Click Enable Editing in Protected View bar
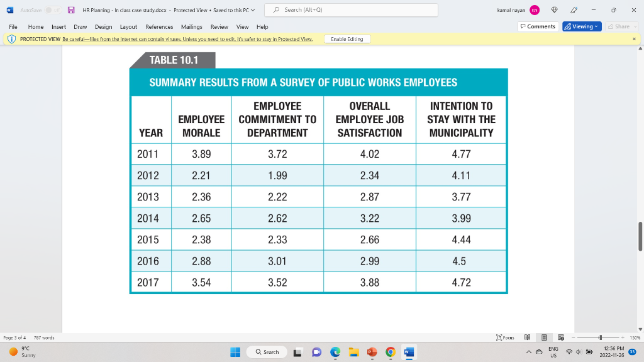Viewport: 644px width, 362px height. (347, 39)
